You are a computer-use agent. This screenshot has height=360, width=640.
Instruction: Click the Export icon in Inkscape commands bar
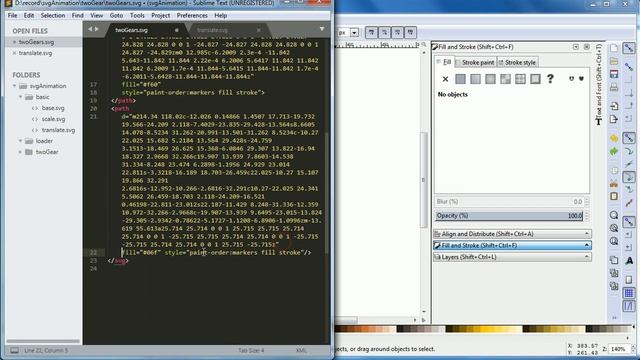click(614, 119)
